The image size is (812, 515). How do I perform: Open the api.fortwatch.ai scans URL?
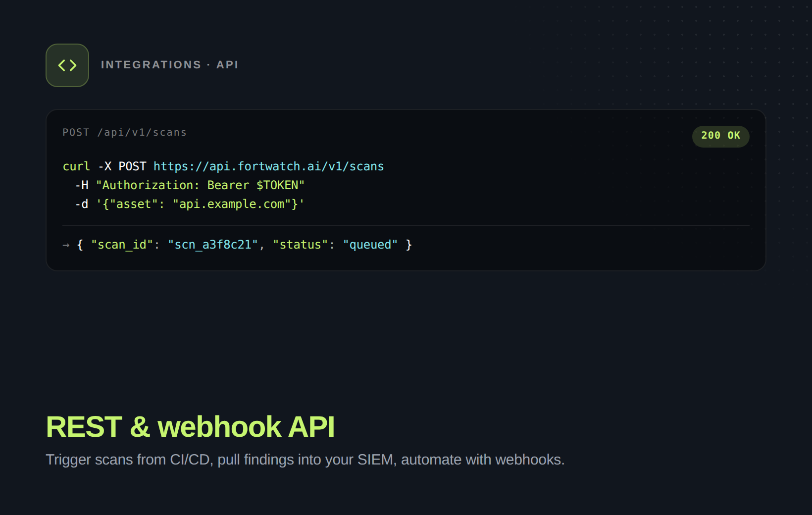click(x=268, y=166)
